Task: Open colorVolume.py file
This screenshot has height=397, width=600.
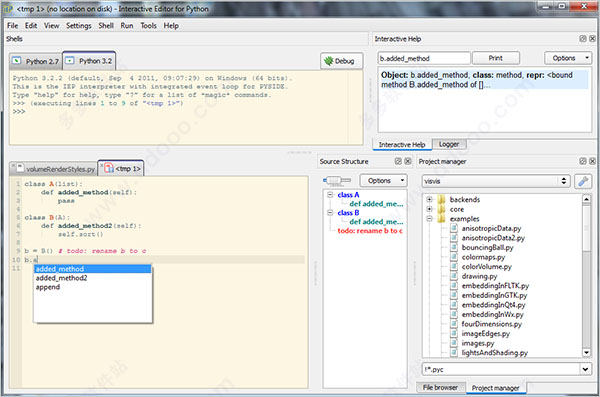Action: click(x=486, y=267)
